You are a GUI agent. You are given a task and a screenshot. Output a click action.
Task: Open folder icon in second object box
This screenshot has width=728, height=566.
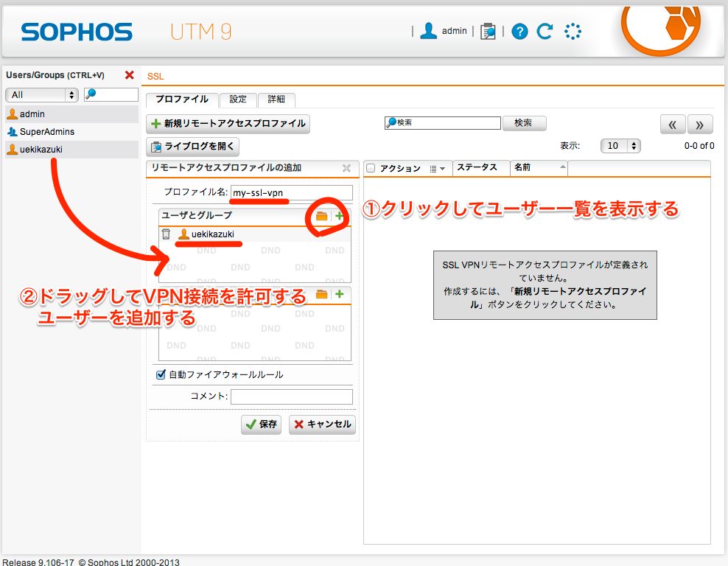(321, 294)
